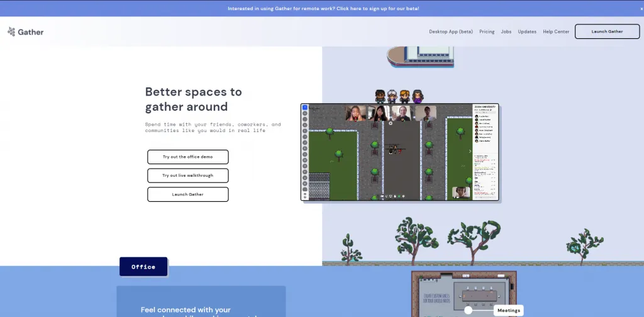Click the Meetings label on the map
644x317 pixels.
pos(508,310)
